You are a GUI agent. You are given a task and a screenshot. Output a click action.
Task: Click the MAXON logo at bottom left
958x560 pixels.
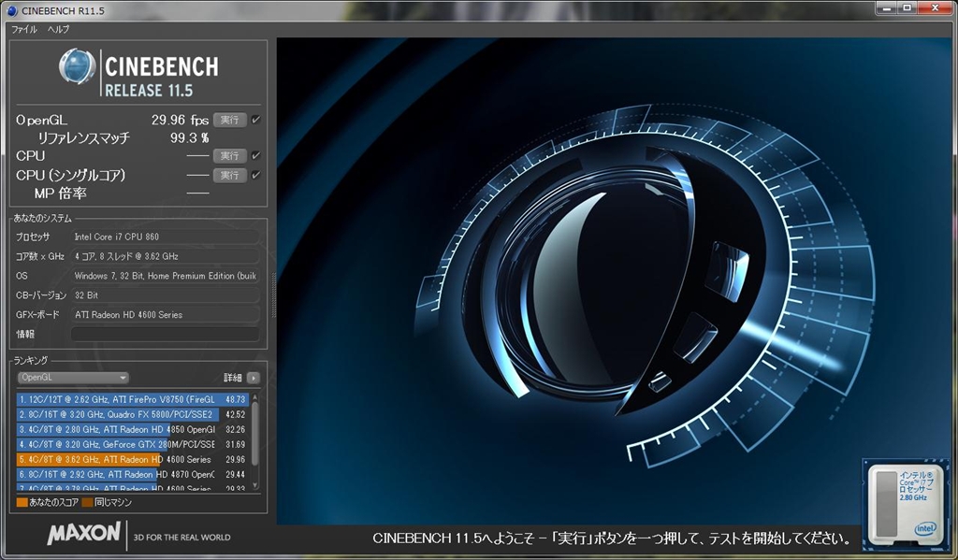click(x=84, y=536)
